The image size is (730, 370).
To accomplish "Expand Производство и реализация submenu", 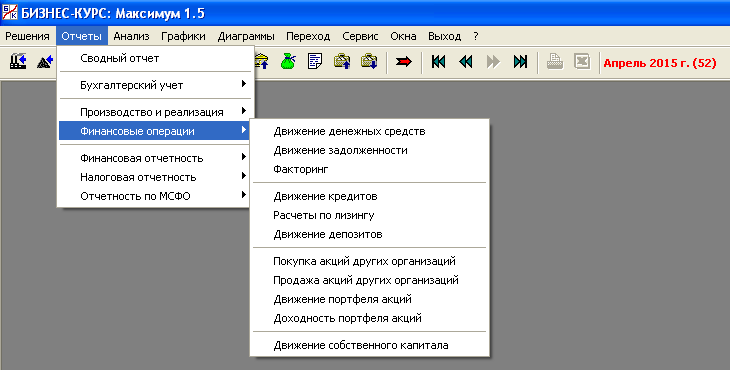I will click(154, 112).
